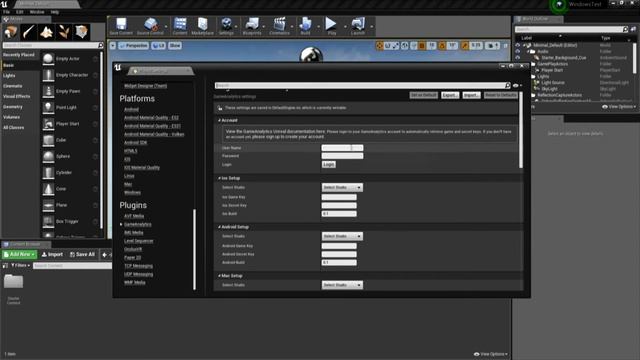Open the Help menu
The height and width of the screenshot is (360, 640).
coord(55,12)
